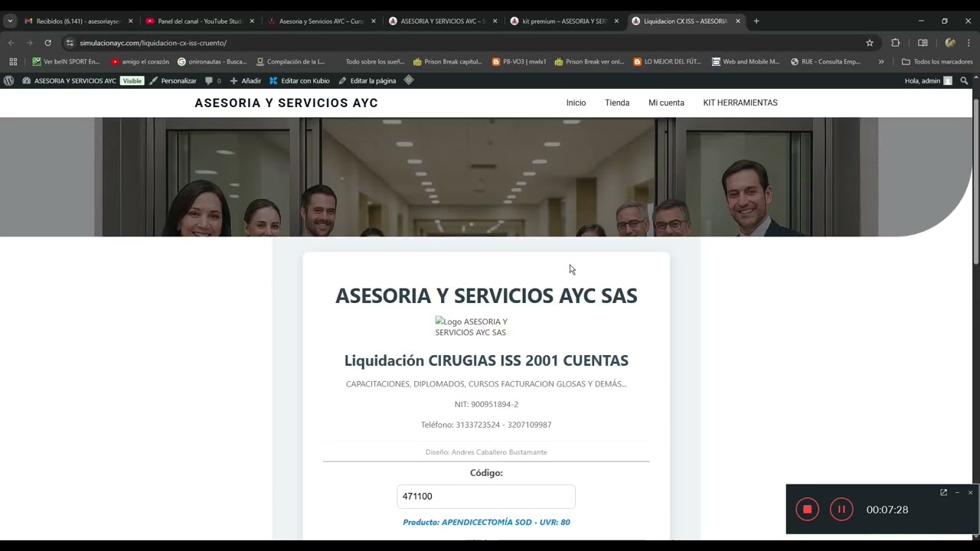Viewport: 980px width, 551px height.
Task: Open a new browser tab
Action: [x=756, y=21]
